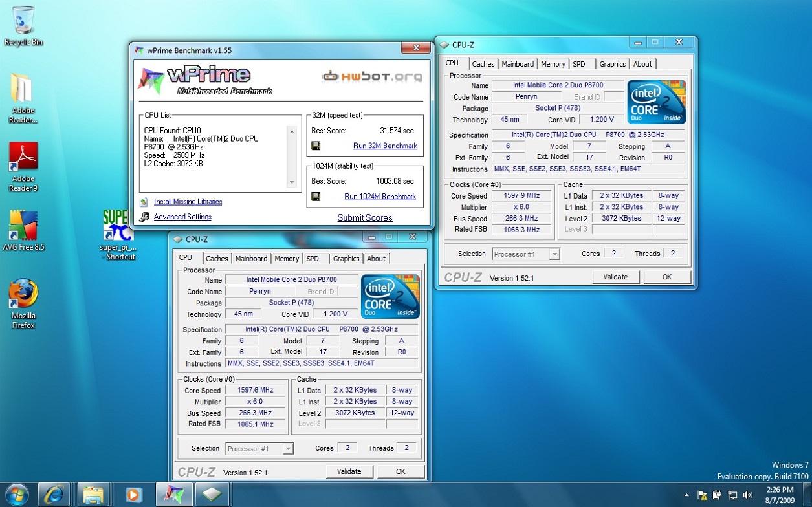Click OK in CPU-Z beside wPrime

pos(667,277)
